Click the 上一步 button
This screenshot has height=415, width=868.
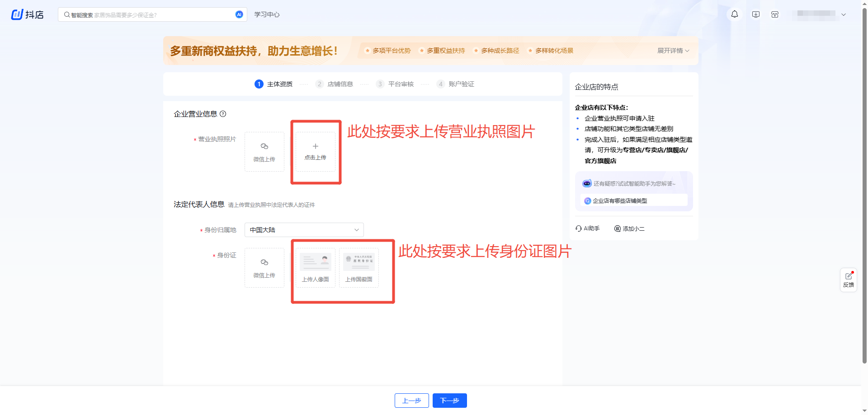click(x=411, y=401)
